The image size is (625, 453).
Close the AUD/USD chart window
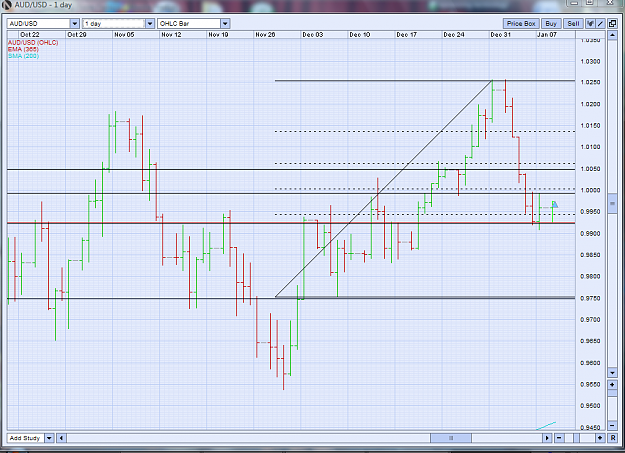coord(609,3)
